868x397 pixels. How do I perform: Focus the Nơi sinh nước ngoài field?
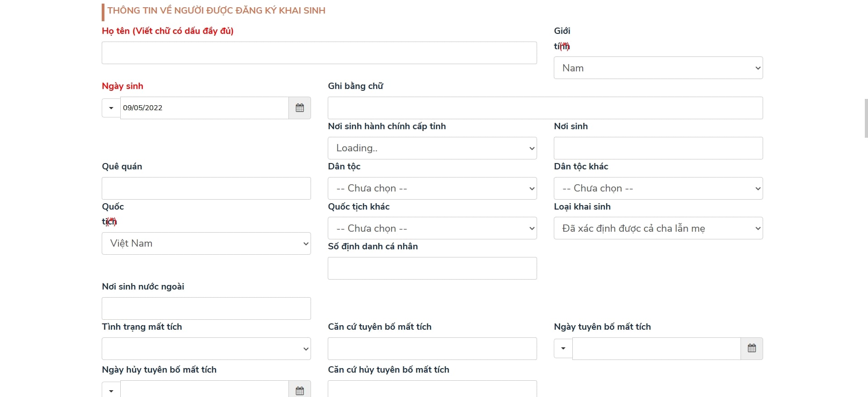tap(206, 308)
